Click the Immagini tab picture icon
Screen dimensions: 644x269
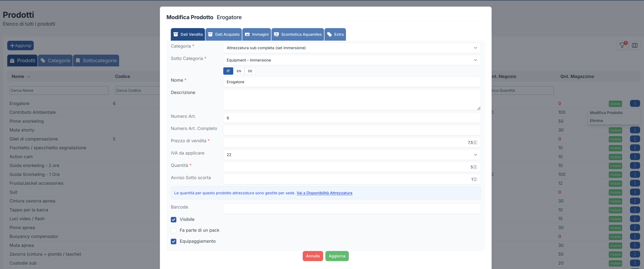click(247, 34)
